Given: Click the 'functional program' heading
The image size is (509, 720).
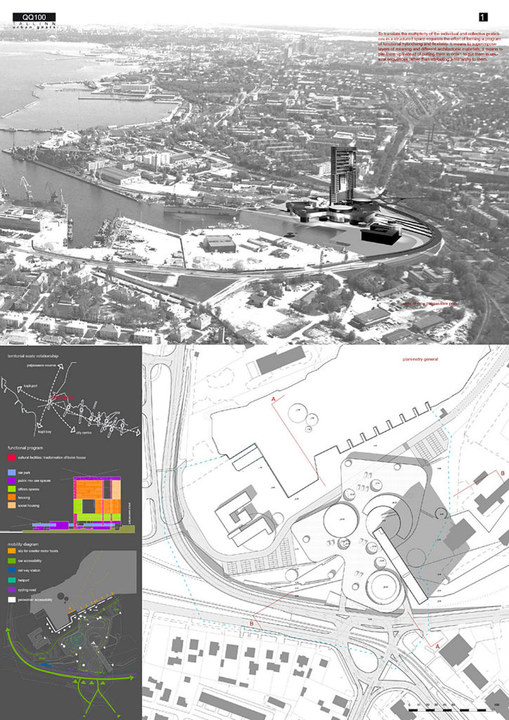Looking at the screenshot, I should click(x=25, y=448).
